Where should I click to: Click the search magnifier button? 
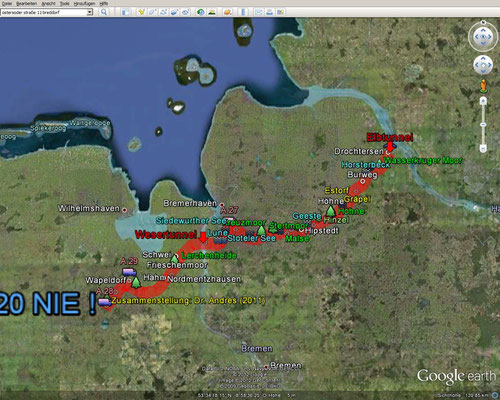point(104,12)
